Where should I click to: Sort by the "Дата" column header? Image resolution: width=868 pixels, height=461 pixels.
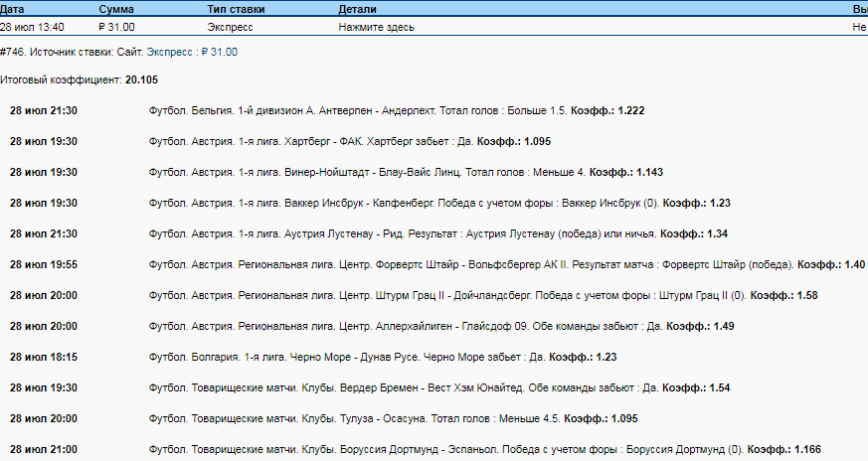(13, 8)
